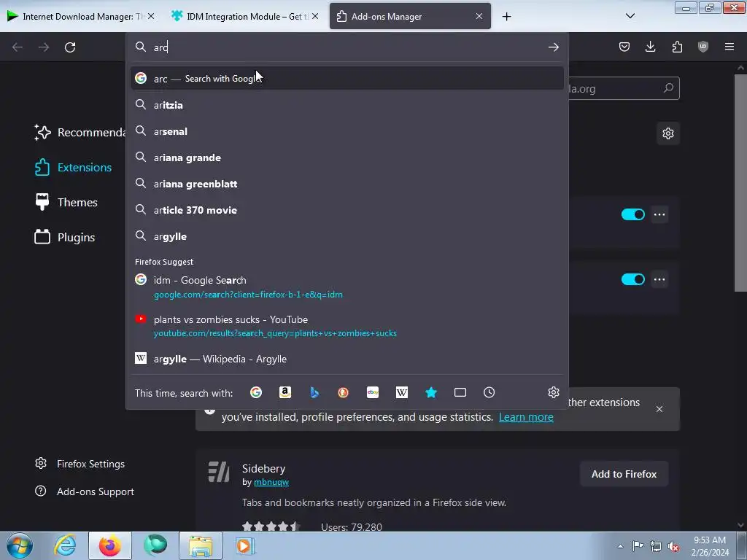Launch Internet Explorer from taskbar
The width and height of the screenshot is (747, 560).
(65, 545)
